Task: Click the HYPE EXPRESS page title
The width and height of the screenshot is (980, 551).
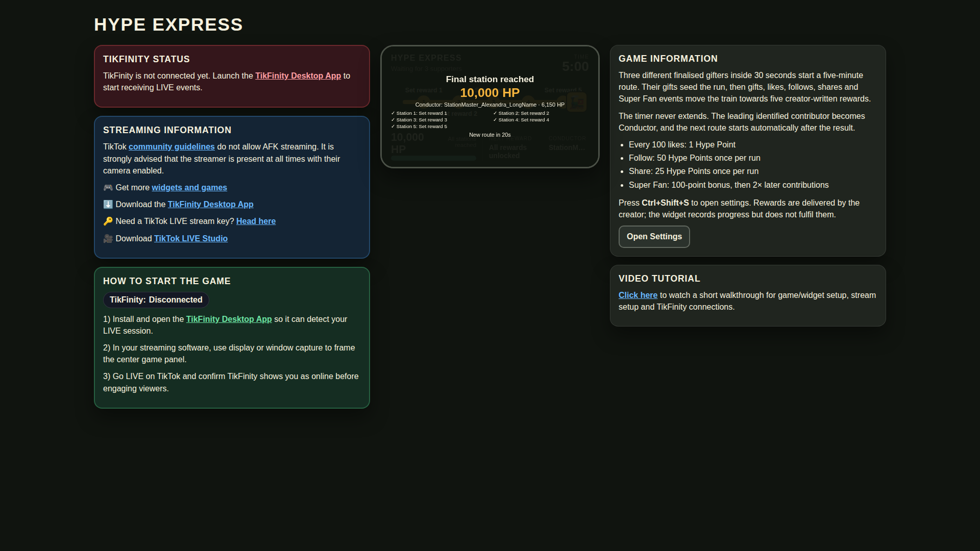Action: [168, 24]
